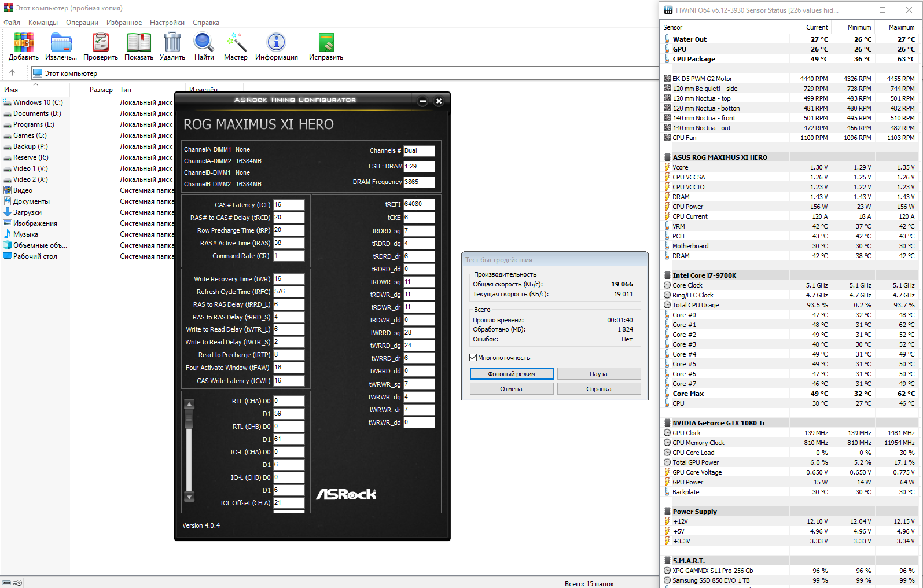
Task: Click the Показать (View) book icon
Action: (x=139, y=43)
